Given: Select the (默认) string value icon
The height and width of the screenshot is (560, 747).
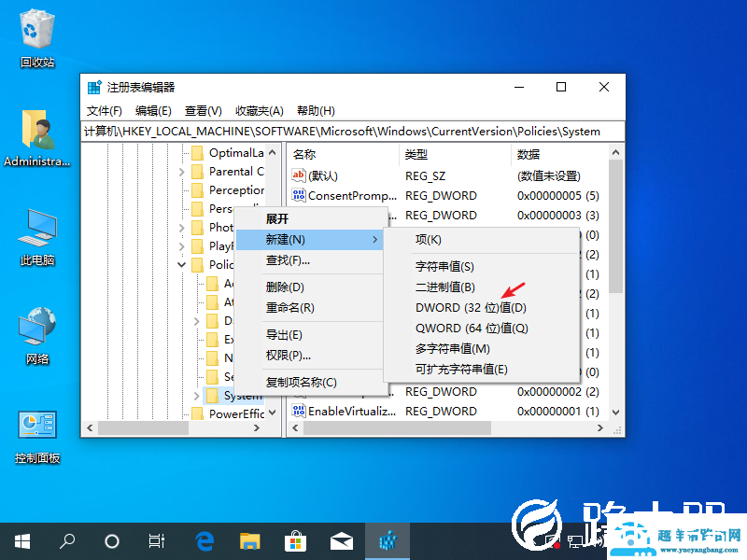Looking at the screenshot, I should (x=299, y=175).
